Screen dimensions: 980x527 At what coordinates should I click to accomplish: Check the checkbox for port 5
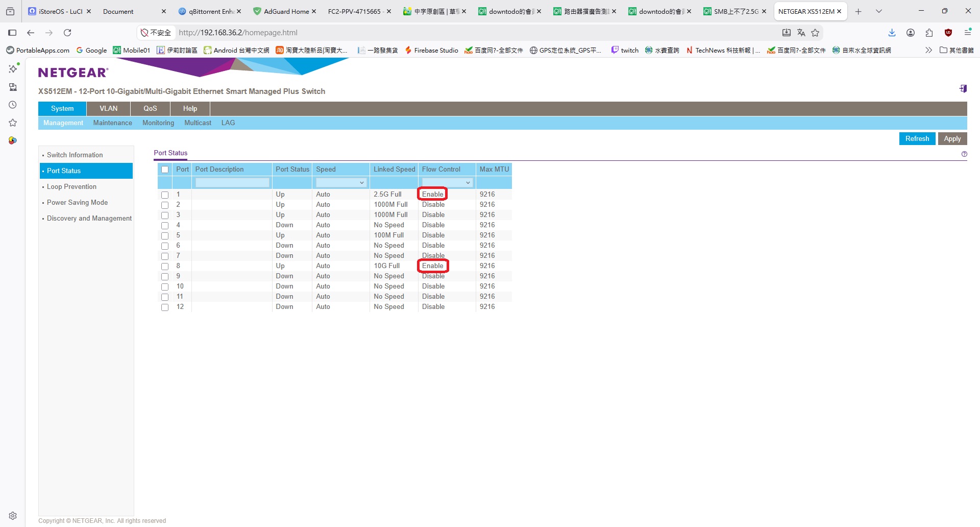point(165,236)
